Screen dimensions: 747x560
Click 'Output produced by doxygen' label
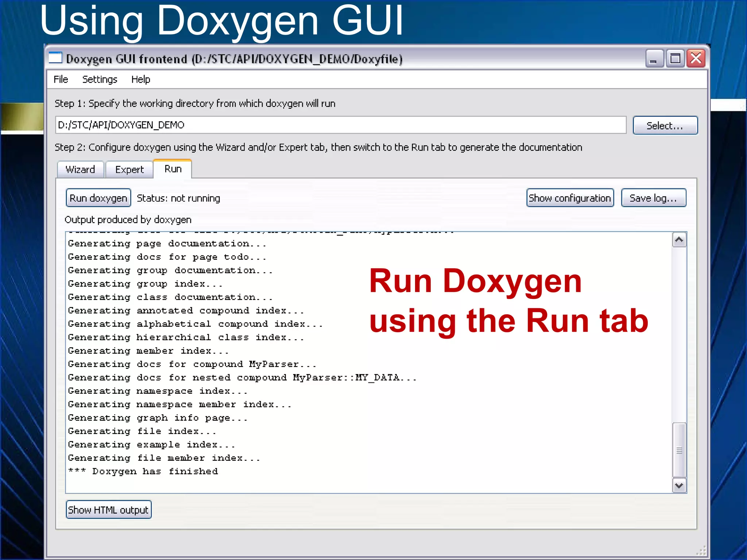pyautogui.click(x=128, y=219)
